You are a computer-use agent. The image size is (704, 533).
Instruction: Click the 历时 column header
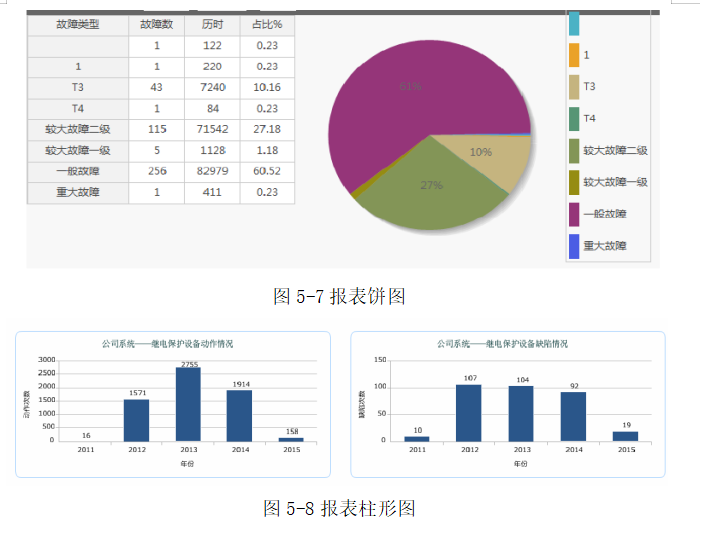coord(212,25)
